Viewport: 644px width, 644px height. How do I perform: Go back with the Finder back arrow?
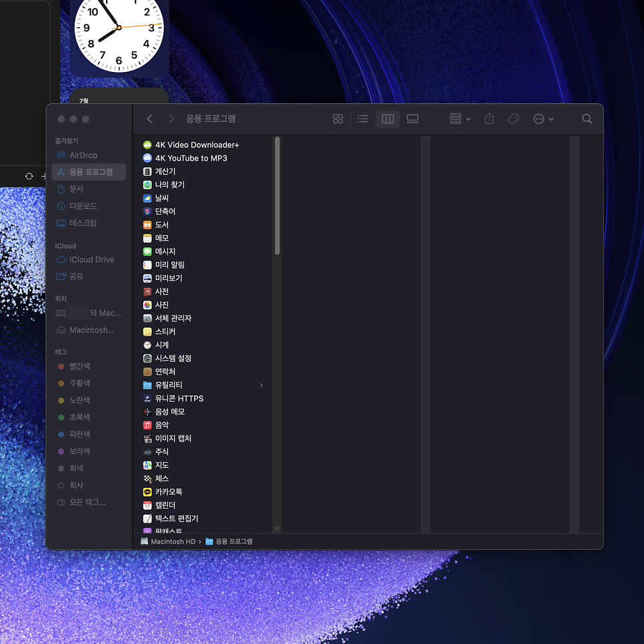tap(149, 119)
